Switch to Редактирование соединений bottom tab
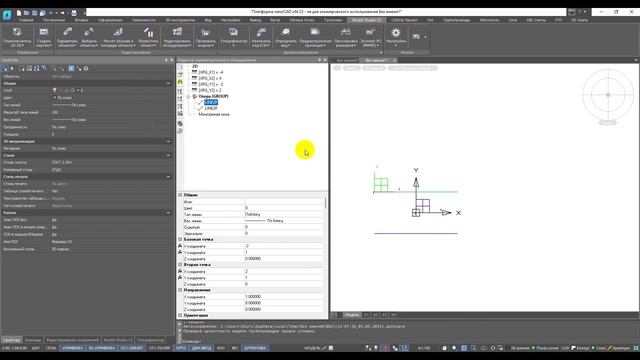Viewport: 640px width, 360px height. coord(72,340)
